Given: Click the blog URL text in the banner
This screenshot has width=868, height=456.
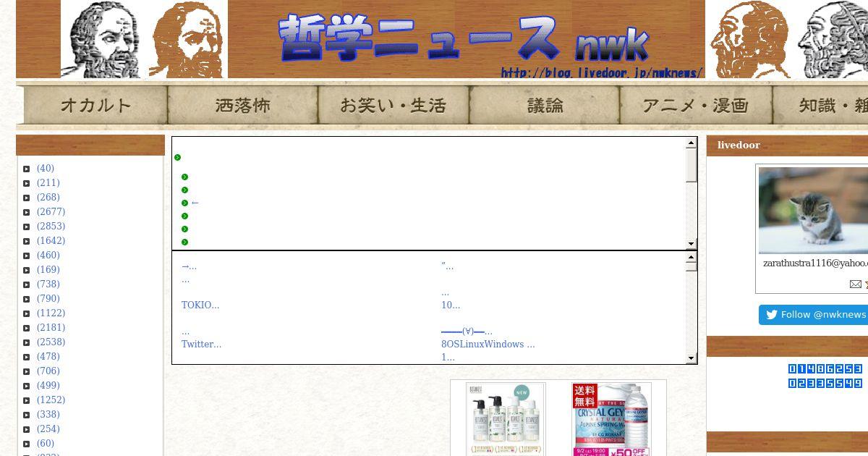Looking at the screenshot, I should click(602, 72).
